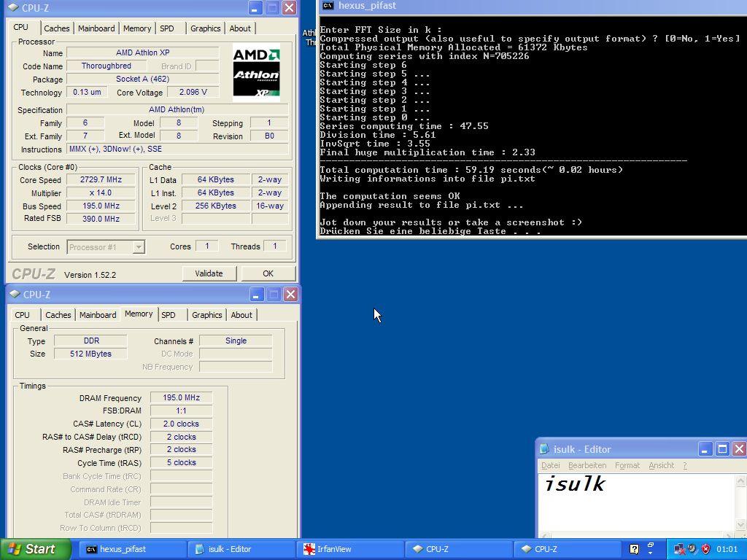
Task: Activate the second CPU-Z taskbar button
Action: [x=567, y=549]
